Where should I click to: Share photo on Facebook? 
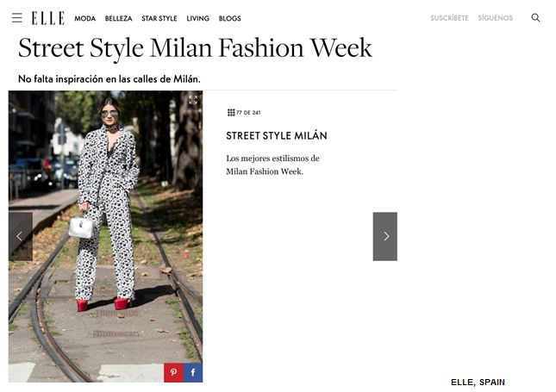[x=192, y=373]
